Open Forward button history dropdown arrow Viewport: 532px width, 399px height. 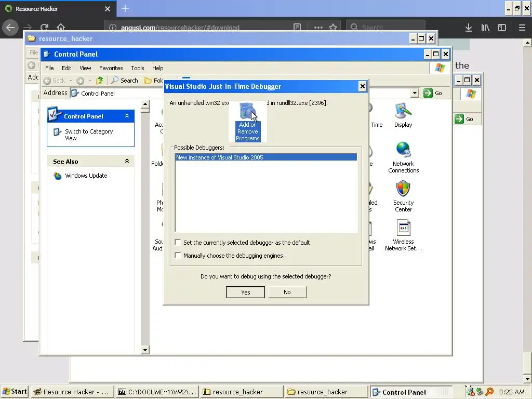click(90, 81)
